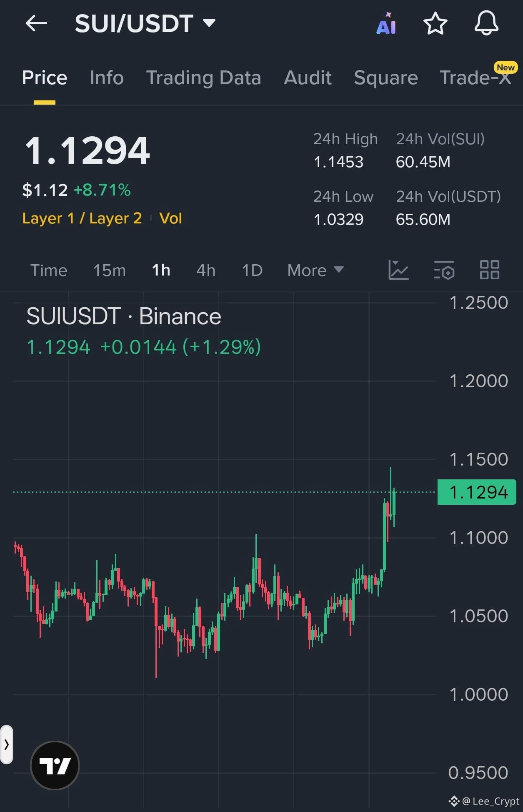Screen dimensions: 523x812
Task: Tap the $1.12 fiat price
Action: pos(45,190)
